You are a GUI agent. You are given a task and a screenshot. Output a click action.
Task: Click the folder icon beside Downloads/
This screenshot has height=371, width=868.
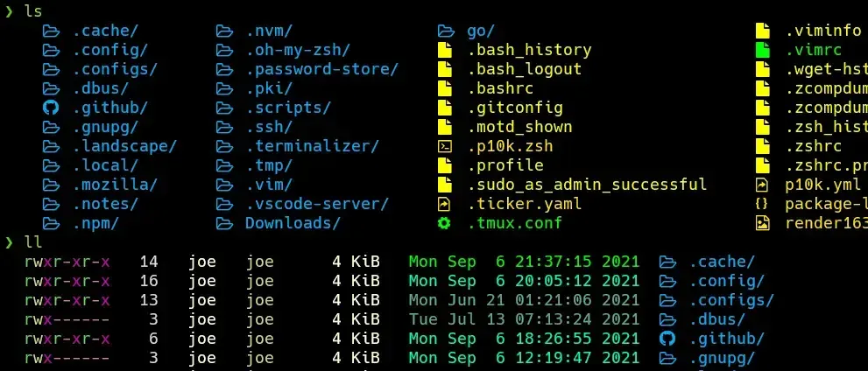(x=223, y=223)
